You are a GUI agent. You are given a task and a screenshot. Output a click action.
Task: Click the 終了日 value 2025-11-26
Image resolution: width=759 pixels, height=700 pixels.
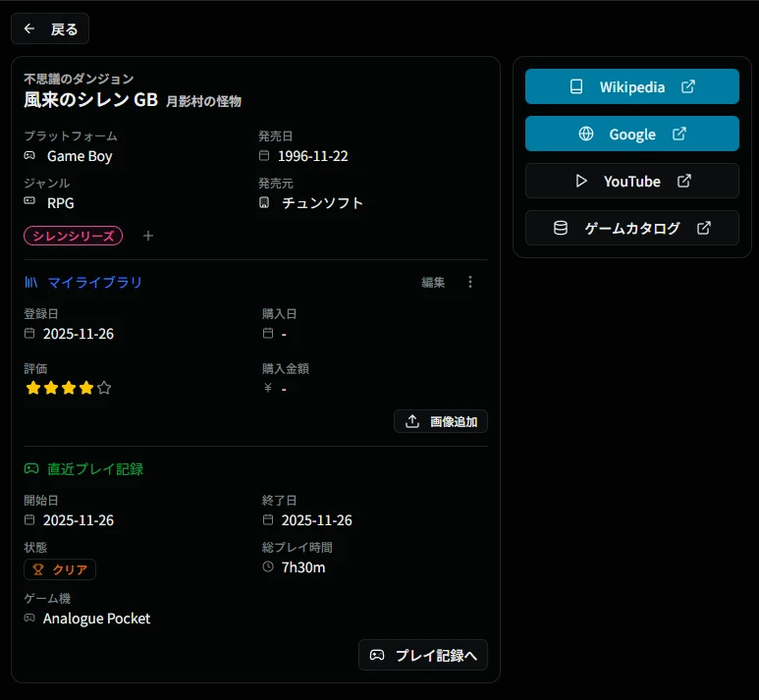(x=316, y=520)
